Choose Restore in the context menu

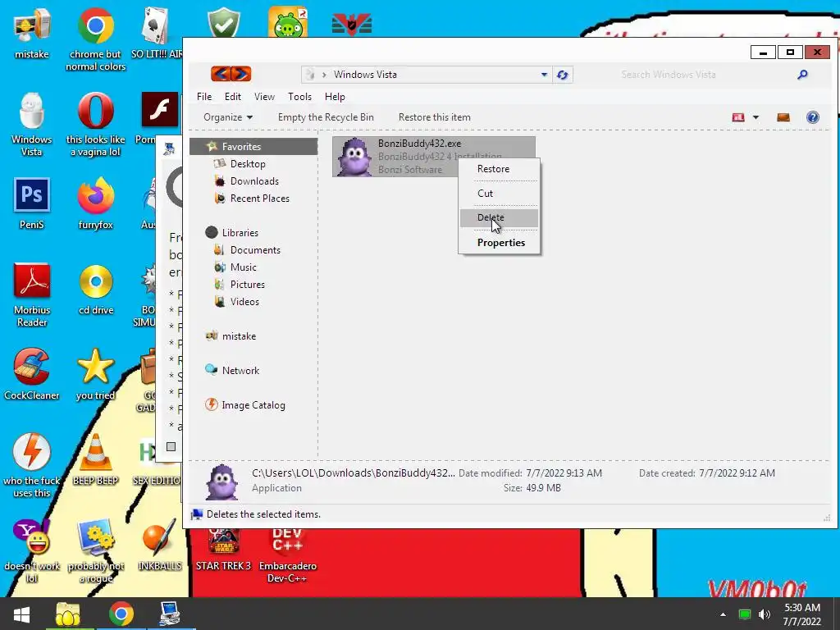(500, 169)
